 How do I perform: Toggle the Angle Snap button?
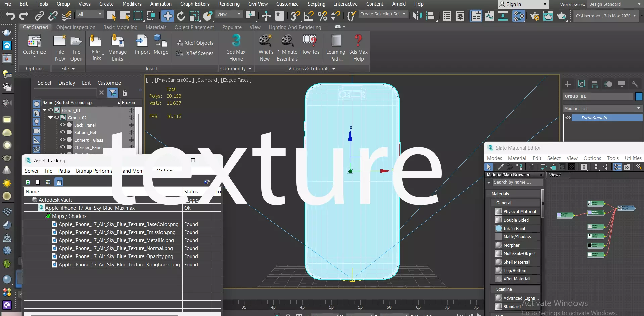click(309, 16)
